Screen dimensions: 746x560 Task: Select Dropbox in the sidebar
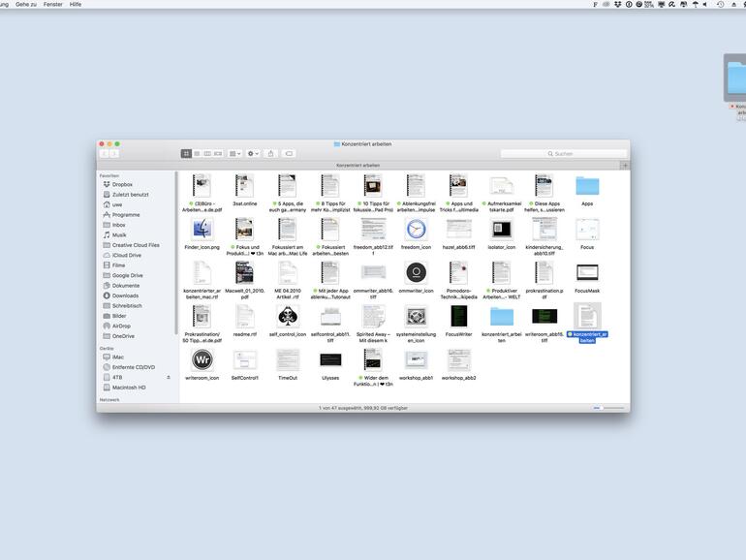pyautogui.click(x=122, y=184)
